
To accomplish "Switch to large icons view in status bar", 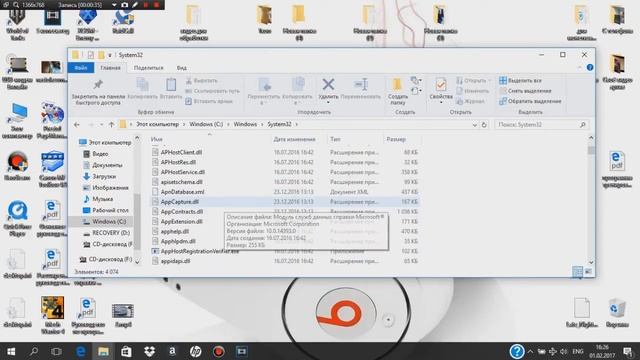I will click(x=588, y=271).
